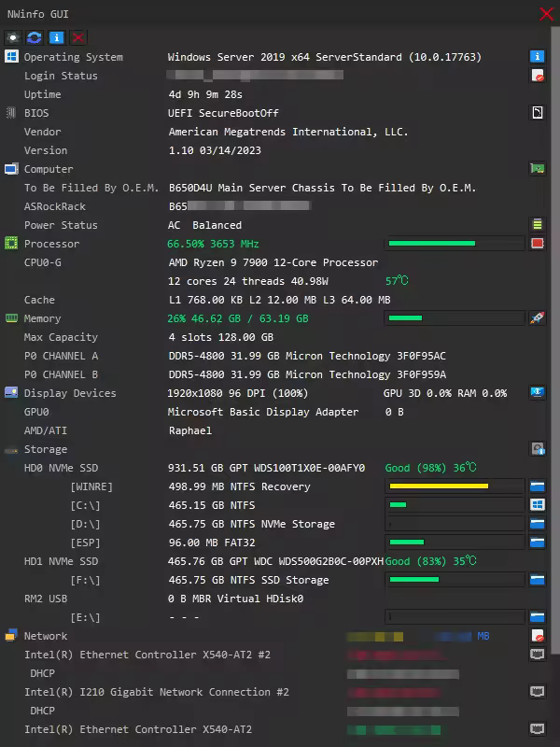Click the disk management icon on Storage row
This screenshot has width=560, height=747.
[x=537, y=449]
